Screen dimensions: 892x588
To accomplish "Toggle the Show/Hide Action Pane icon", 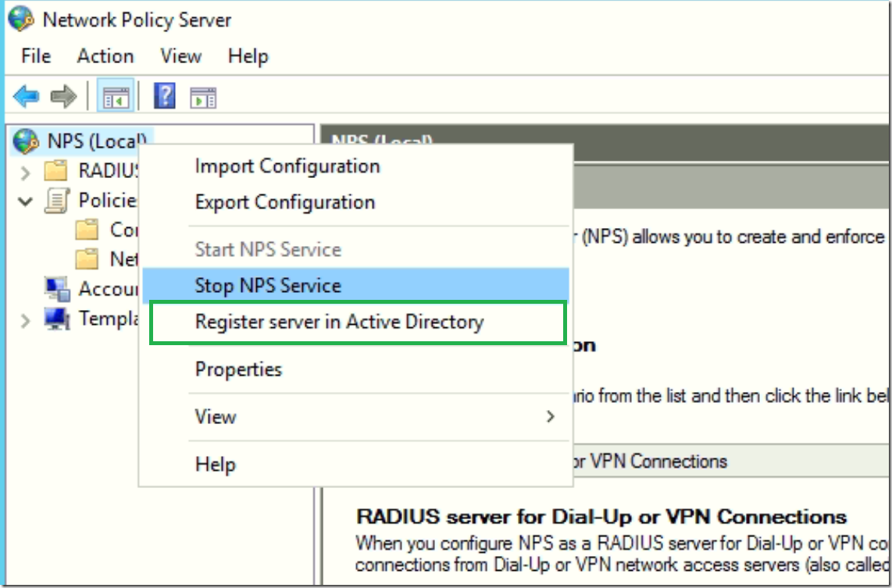I will 203,97.
